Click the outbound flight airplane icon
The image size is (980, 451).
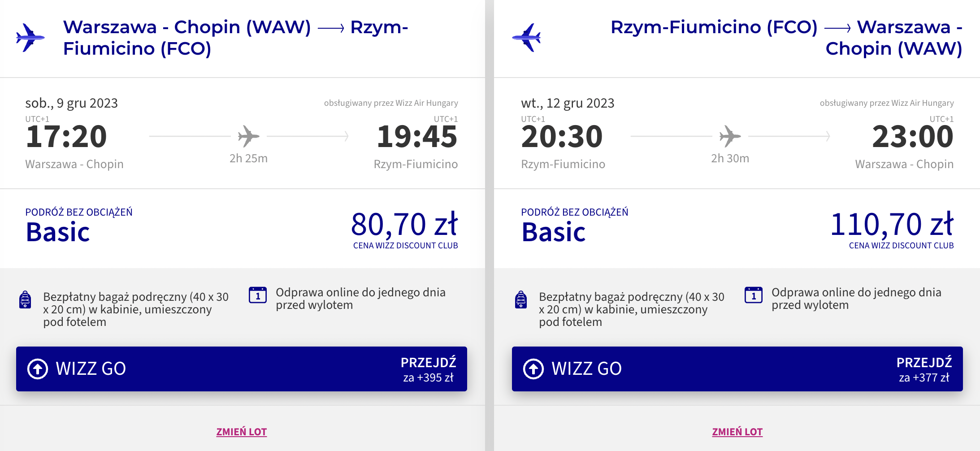click(30, 38)
